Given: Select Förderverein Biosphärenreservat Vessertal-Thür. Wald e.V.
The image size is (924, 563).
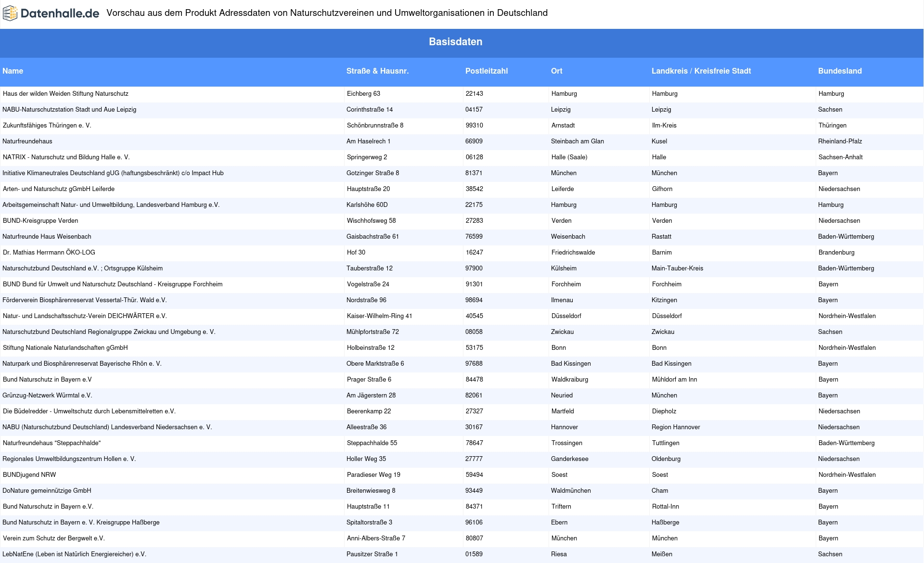Looking at the screenshot, I should 85,300.
